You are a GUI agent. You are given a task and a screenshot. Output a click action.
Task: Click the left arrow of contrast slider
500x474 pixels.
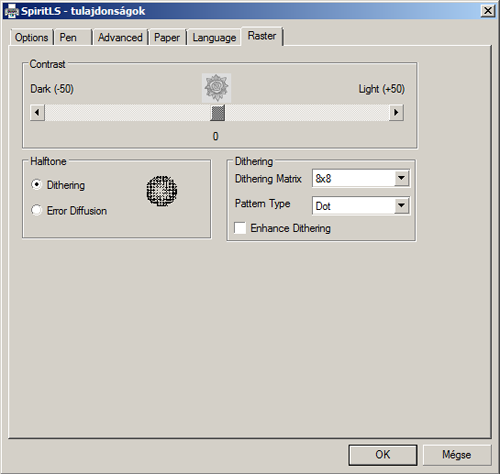(37, 112)
